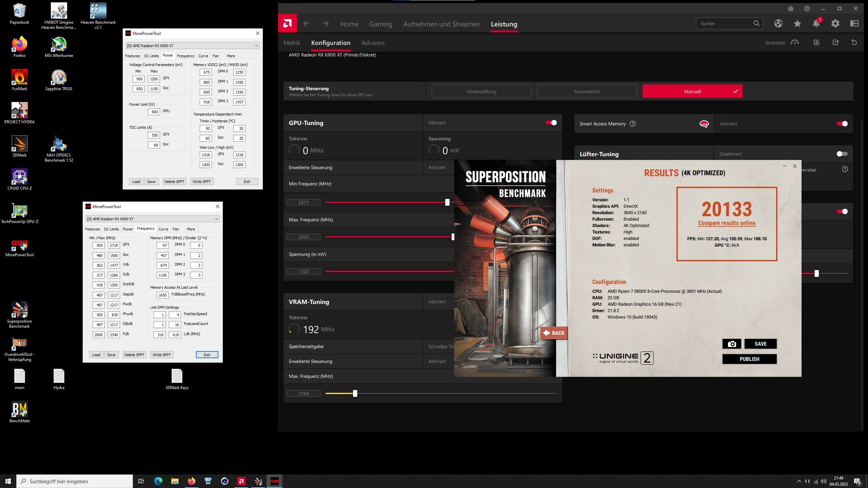Open the notifications bell in AMD Software
Screen dimensions: 868x488
coord(816,23)
